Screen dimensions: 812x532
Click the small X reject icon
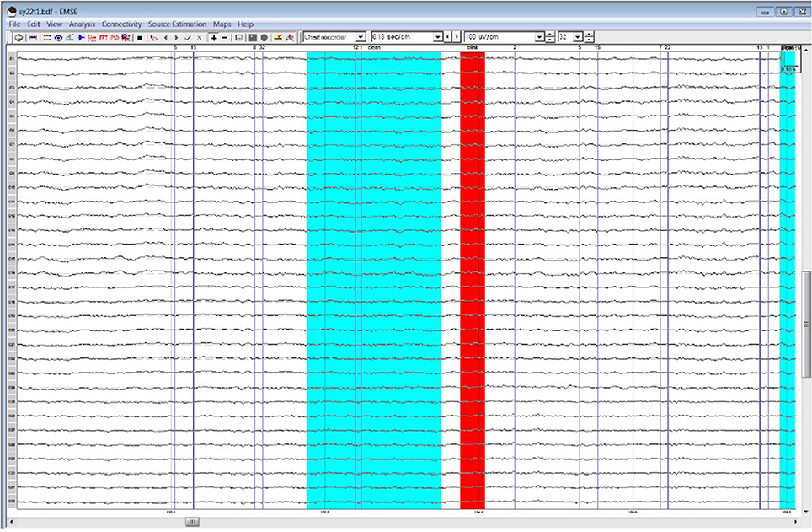200,37
